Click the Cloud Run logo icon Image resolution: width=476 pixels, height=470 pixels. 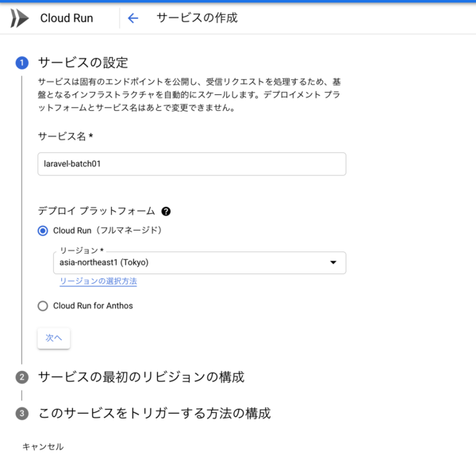click(x=20, y=18)
